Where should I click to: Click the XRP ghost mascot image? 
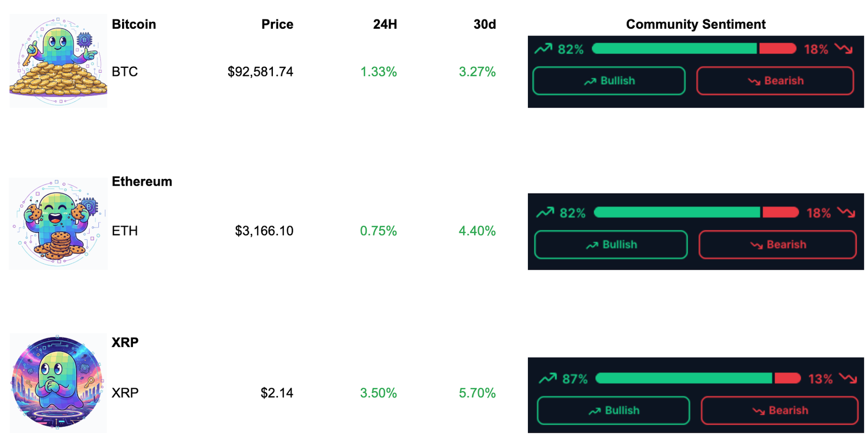[58, 382]
